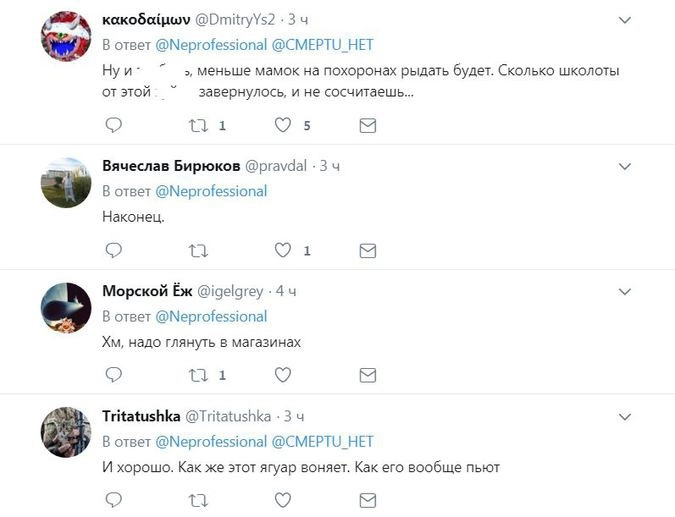View Tritatushka's profile picture
This screenshot has height=517, width=675.
[x=66, y=432]
